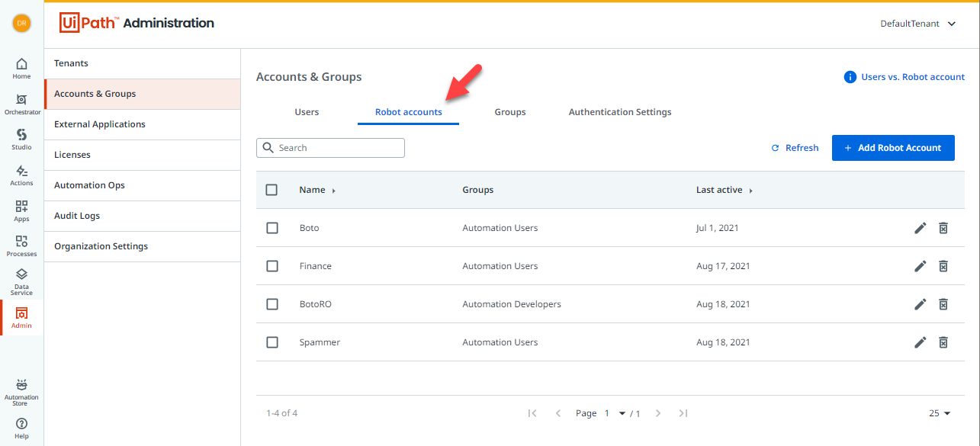The width and height of the screenshot is (980, 446).
Task: Click the Boto account name
Action: point(309,228)
